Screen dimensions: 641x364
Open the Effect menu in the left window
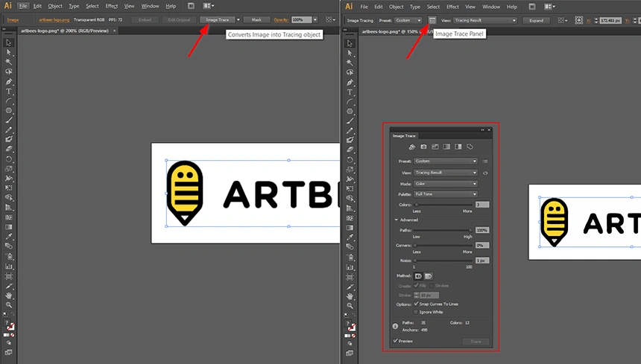[x=111, y=6]
